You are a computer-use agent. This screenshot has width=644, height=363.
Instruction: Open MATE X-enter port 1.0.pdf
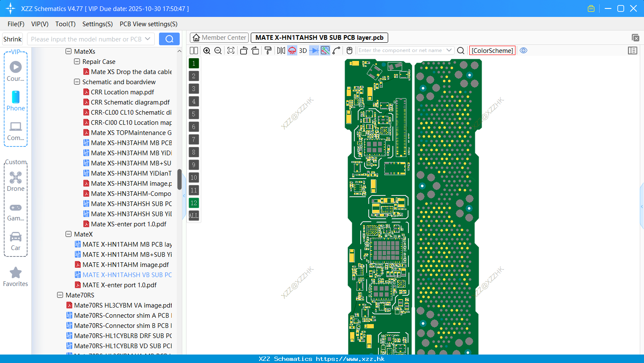pos(115,285)
